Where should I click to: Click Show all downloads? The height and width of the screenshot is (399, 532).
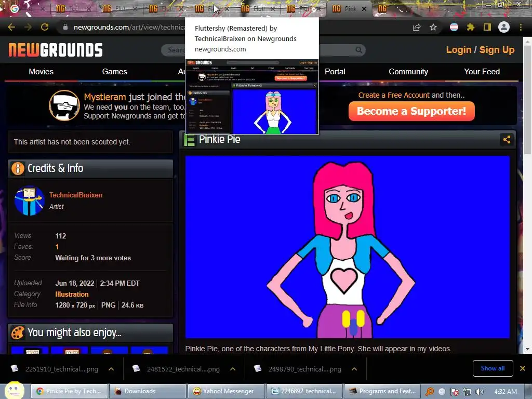pyautogui.click(x=493, y=368)
